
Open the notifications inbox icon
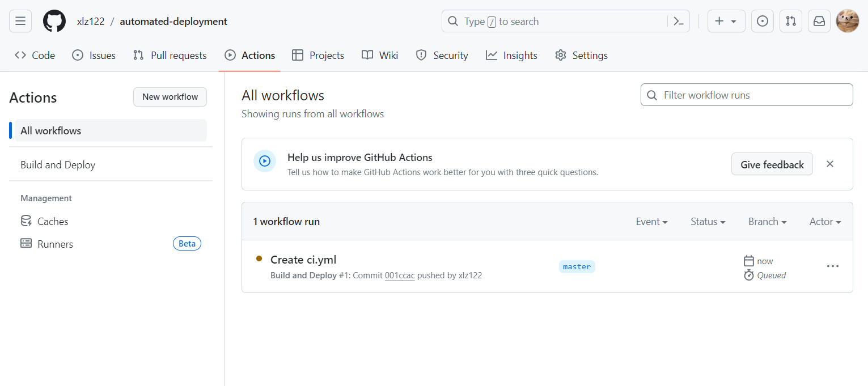click(819, 21)
